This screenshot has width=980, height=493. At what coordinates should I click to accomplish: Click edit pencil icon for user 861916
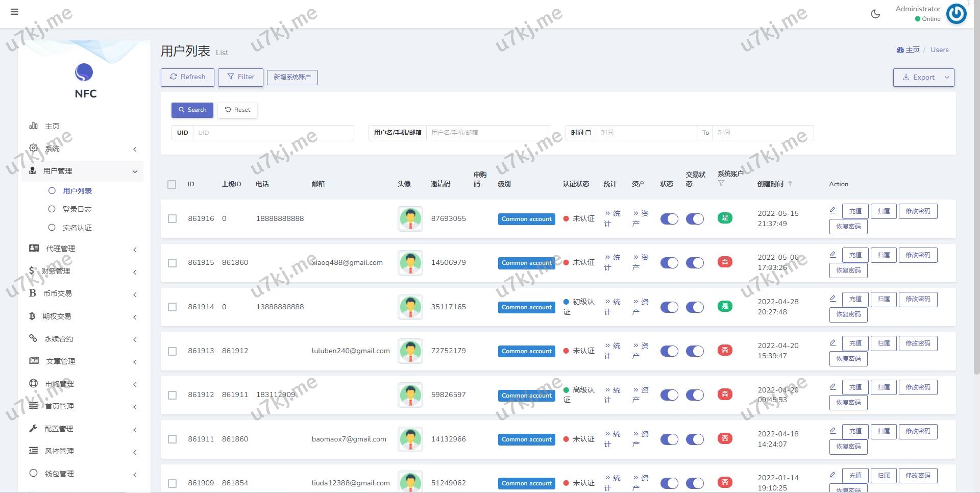point(832,210)
